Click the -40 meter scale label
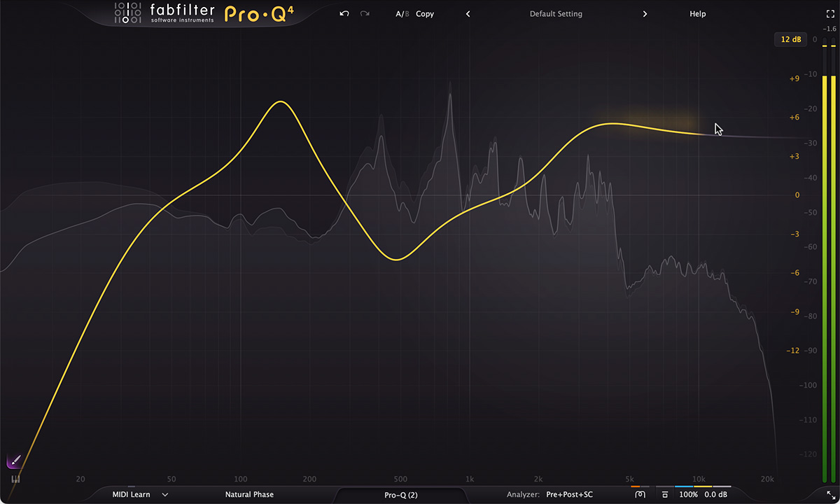This screenshot has height=504, width=840. (x=810, y=178)
